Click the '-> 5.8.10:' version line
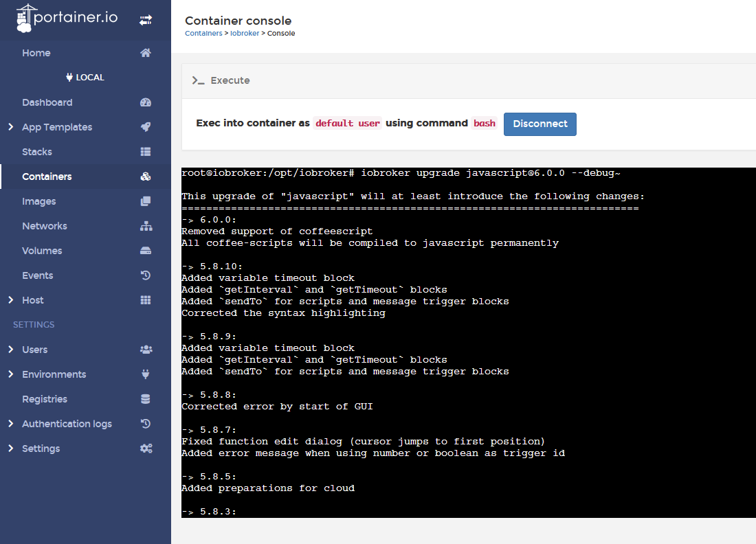Viewport: 756px width, 544px height. click(x=212, y=267)
